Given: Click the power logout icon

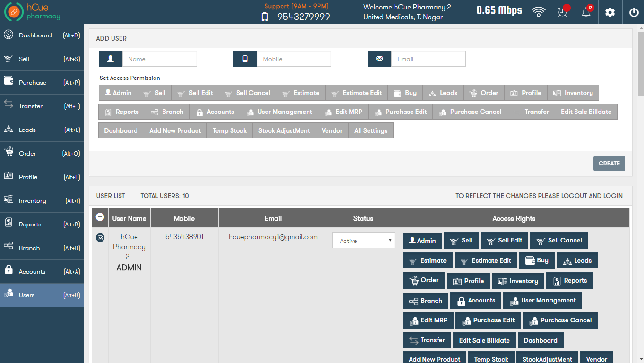Looking at the screenshot, I should point(634,12).
